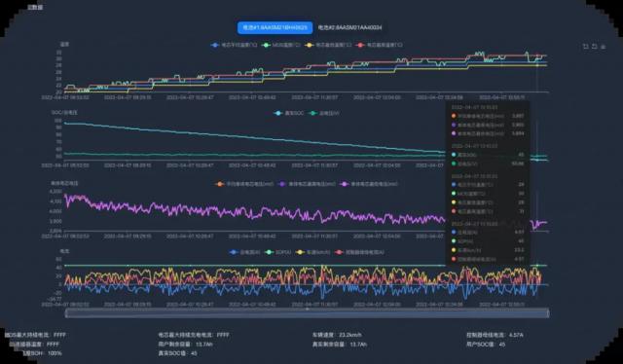Click the data zoom slider bar
The width and height of the screenshot is (623, 364).
tap(307, 313)
